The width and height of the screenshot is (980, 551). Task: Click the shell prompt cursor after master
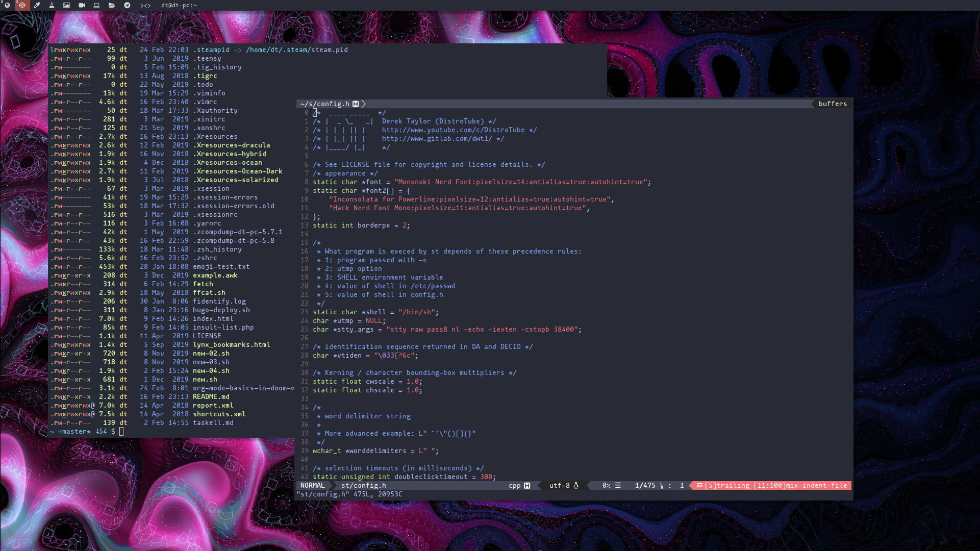tap(121, 432)
